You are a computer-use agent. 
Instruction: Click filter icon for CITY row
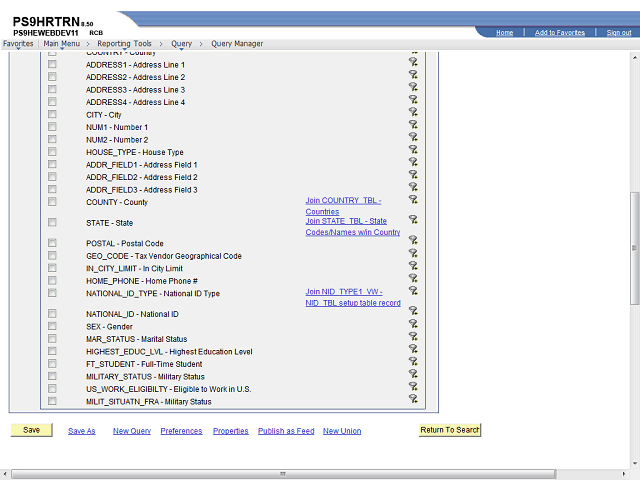point(413,111)
